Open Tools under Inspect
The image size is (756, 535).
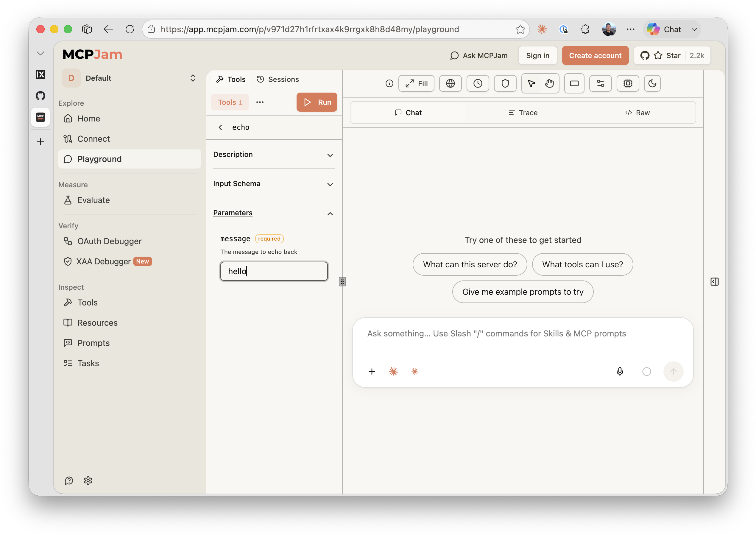pos(130,302)
